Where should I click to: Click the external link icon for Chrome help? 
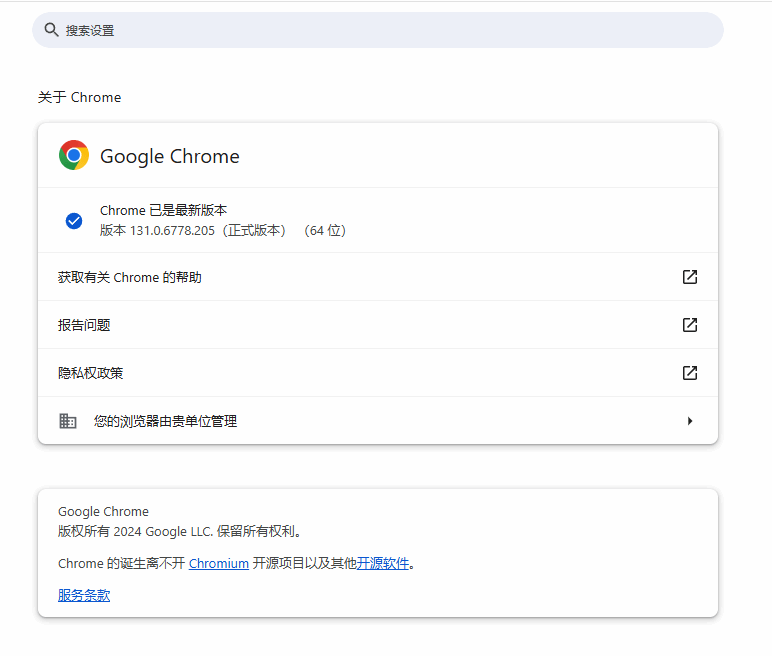[x=689, y=277]
